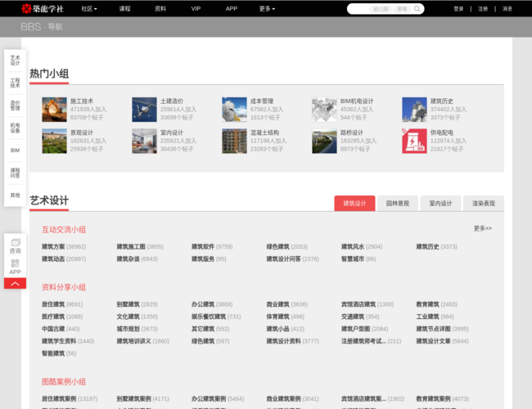Image resolution: width=532 pixels, height=409 pixels.
Task: Open the 建筑杂谈 (6943) group
Action: point(137,258)
